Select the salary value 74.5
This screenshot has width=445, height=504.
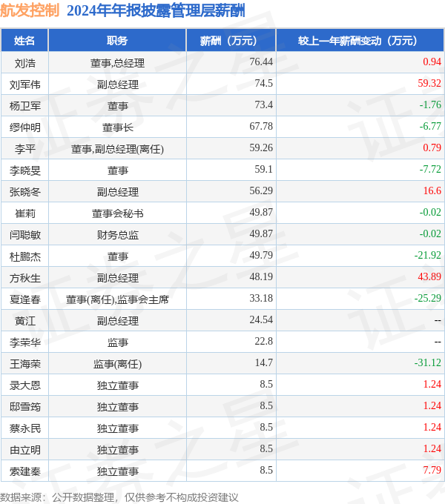(x=263, y=83)
